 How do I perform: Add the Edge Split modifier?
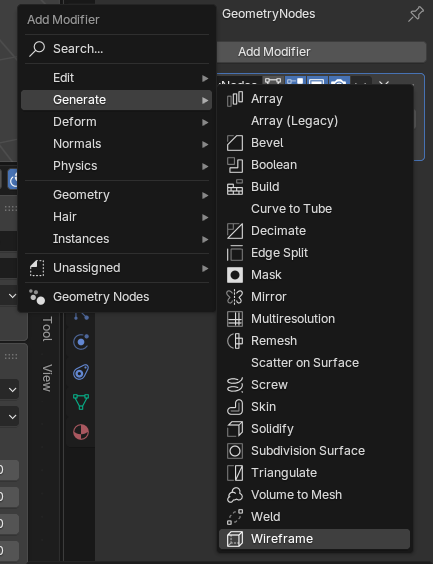point(314,253)
